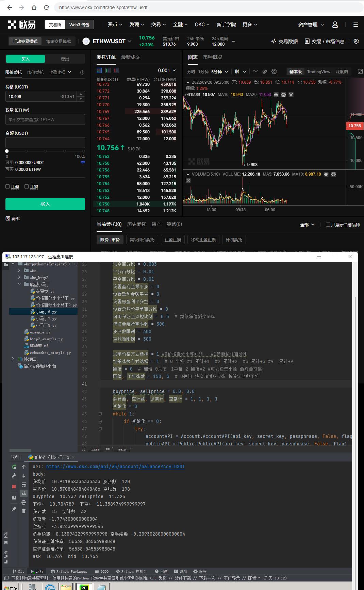Clear run console with trash icon
Image resolution: width=364 pixels, height=590 pixels.
(24, 511)
